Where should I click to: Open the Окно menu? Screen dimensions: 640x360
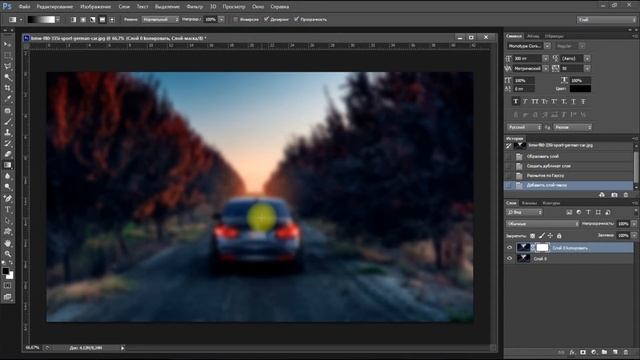(258, 7)
